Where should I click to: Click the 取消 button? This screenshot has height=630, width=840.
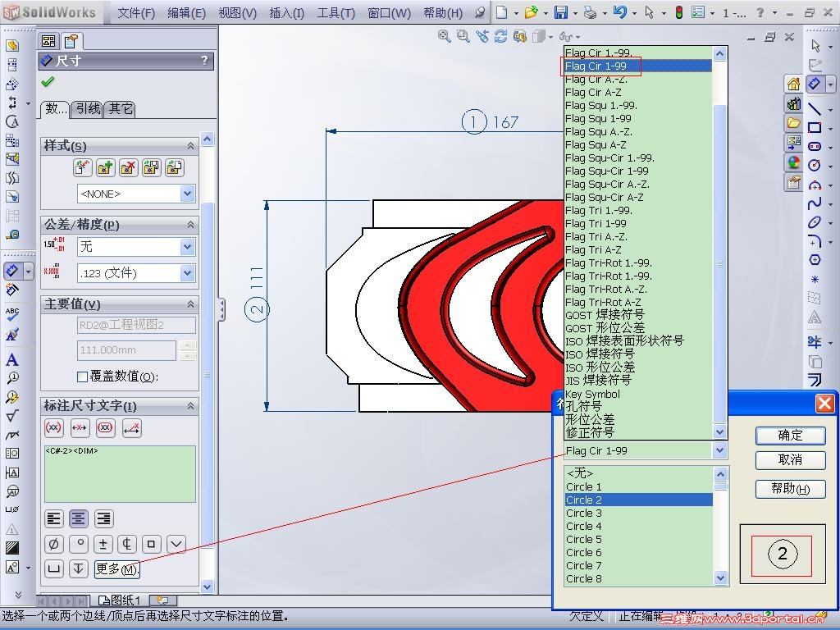[x=790, y=459]
